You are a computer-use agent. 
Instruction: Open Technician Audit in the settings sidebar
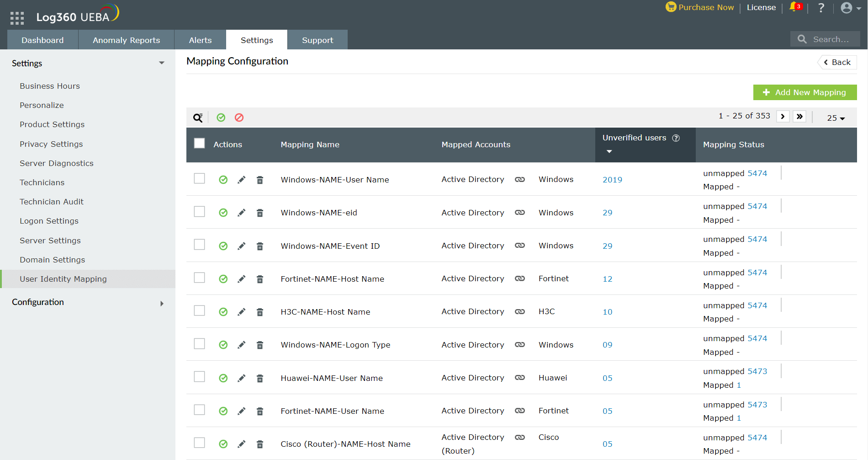coord(52,202)
